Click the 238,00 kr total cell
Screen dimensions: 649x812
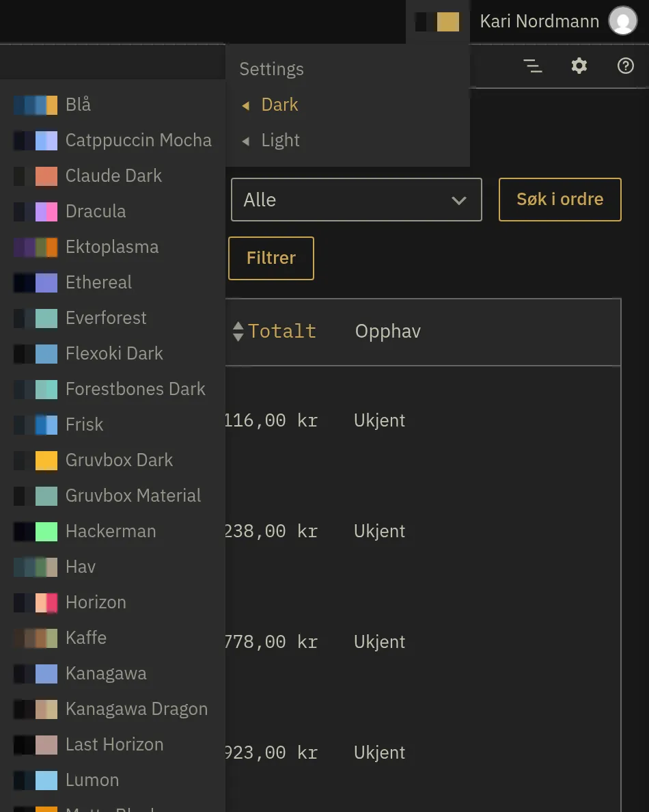271,531
